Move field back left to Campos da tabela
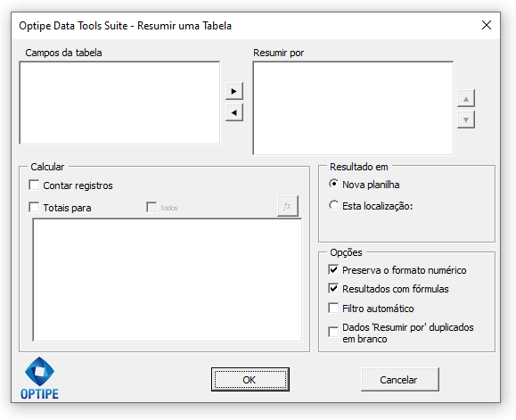 (x=234, y=113)
